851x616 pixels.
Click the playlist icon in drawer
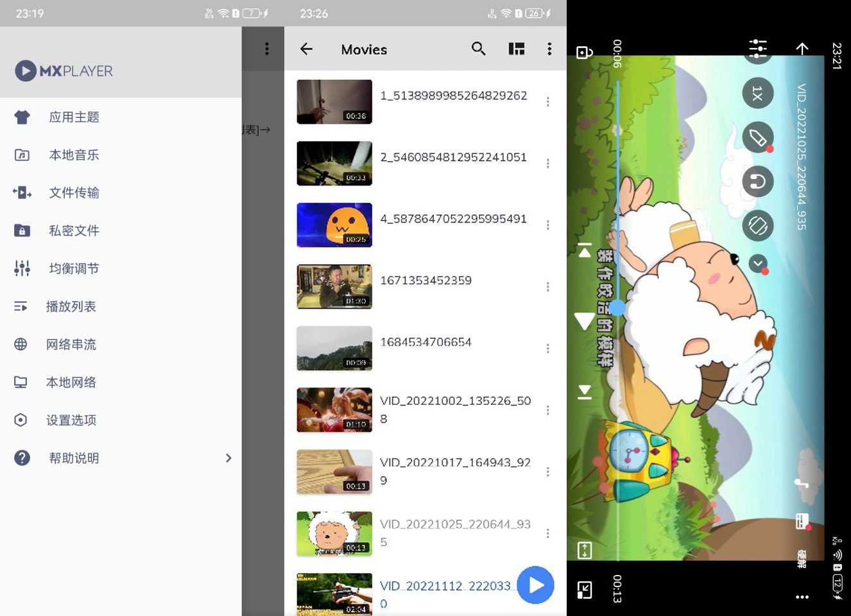pyautogui.click(x=21, y=307)
